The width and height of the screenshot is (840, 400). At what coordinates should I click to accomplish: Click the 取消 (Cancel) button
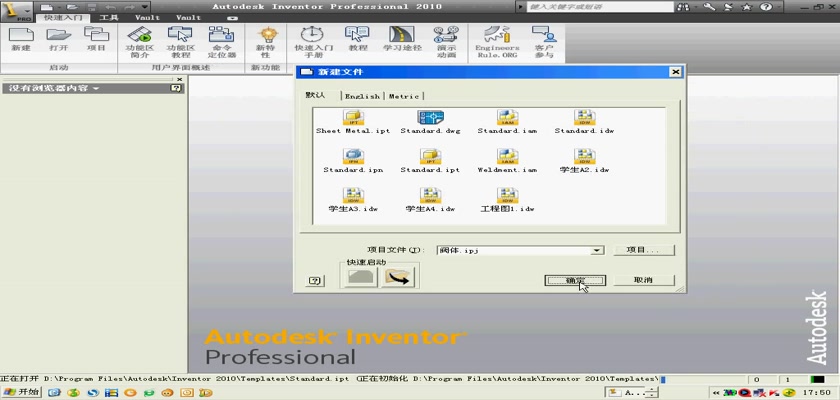643,280
